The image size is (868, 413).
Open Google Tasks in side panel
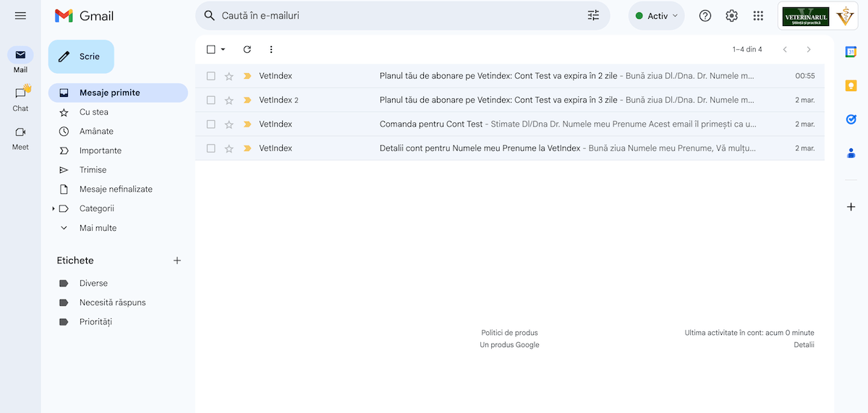click(851, 119)
